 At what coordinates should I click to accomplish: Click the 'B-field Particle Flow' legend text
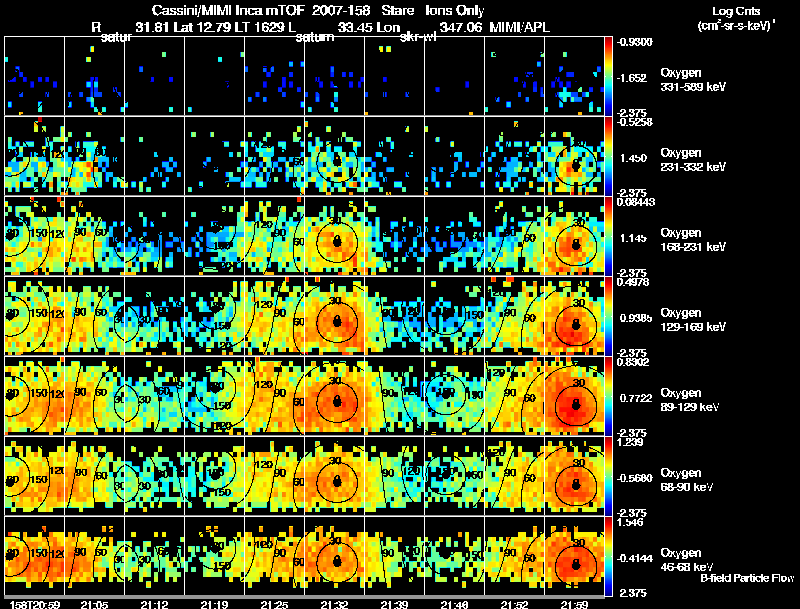click(x=747, y=578)
